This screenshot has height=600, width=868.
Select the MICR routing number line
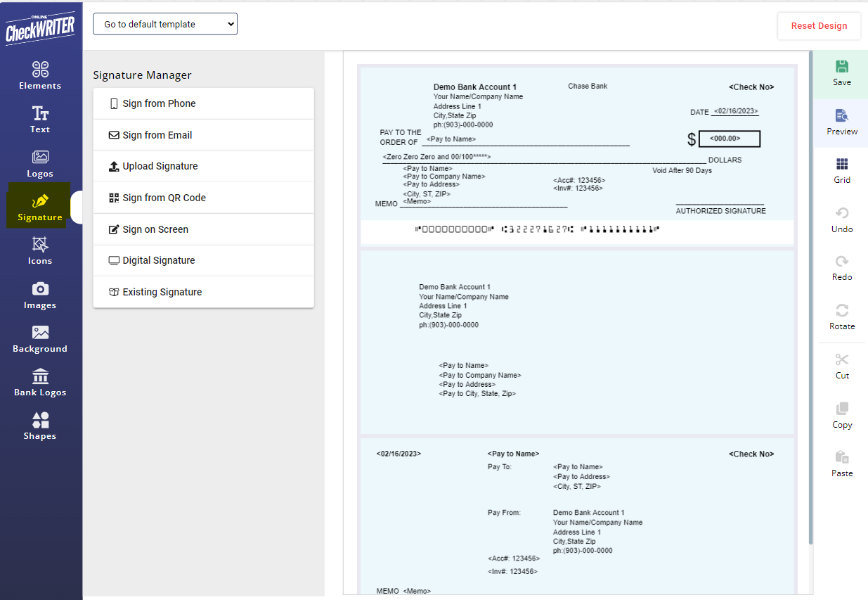(538, 229)
